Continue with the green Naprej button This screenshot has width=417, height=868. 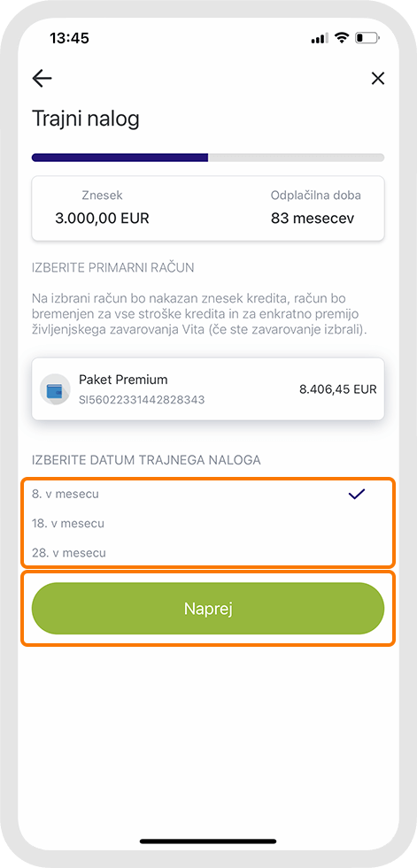click(x=208, y=609)
